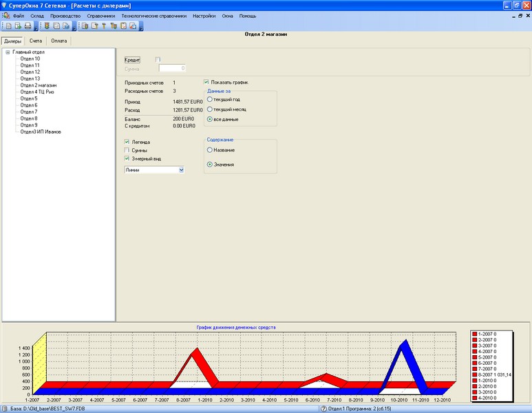The image size is (532, 413).
Task: Uncheck the Показать график checkbox
Action: (206, 82)
